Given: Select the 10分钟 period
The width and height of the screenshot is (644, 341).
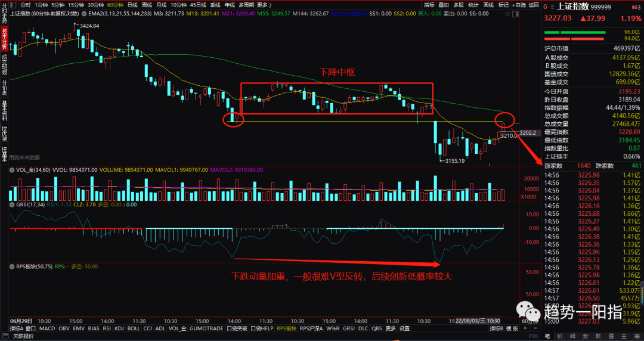Looking at the screenshot, I should tap(178, 5).
